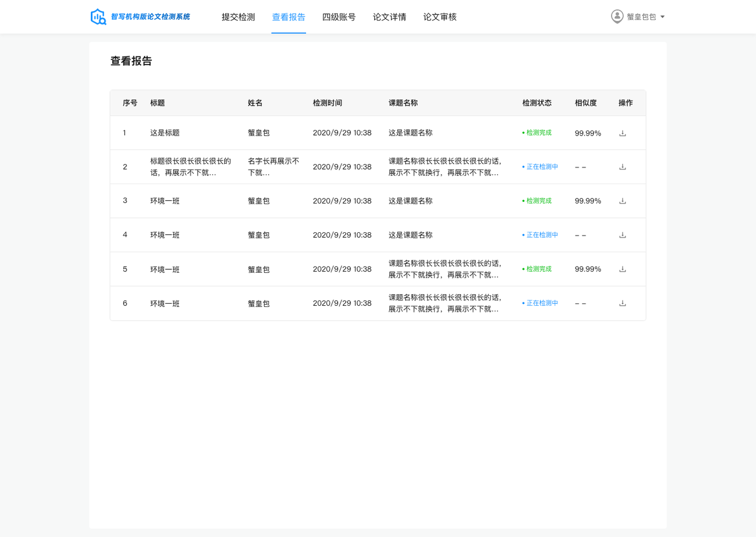Click name 蟹皇包 in row 4
Screen dimensions: 756x537
(x=259, y=236)
